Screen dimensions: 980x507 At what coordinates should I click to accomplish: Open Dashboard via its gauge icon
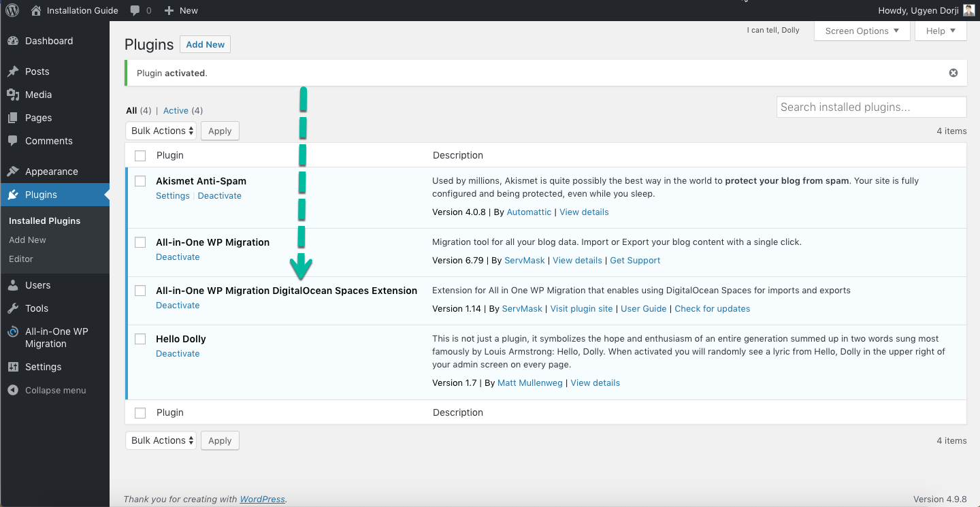(x=13, y=41)
